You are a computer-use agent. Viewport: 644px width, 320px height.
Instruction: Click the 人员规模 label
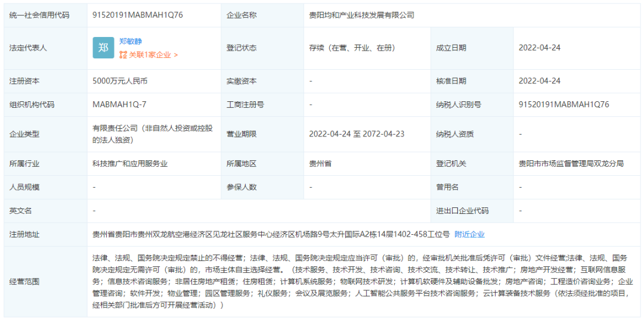click(x=24, y=187)
